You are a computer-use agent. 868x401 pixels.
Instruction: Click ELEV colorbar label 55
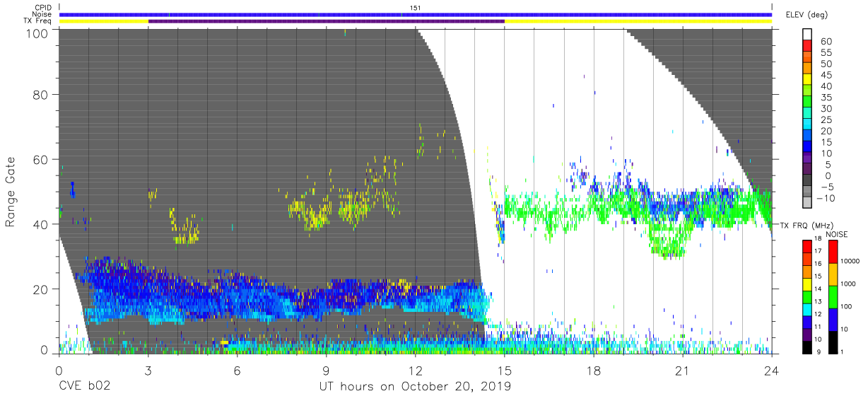825,52
